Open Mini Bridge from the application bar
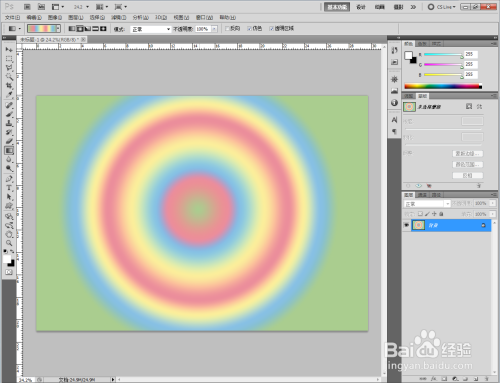 coord(41,7)
